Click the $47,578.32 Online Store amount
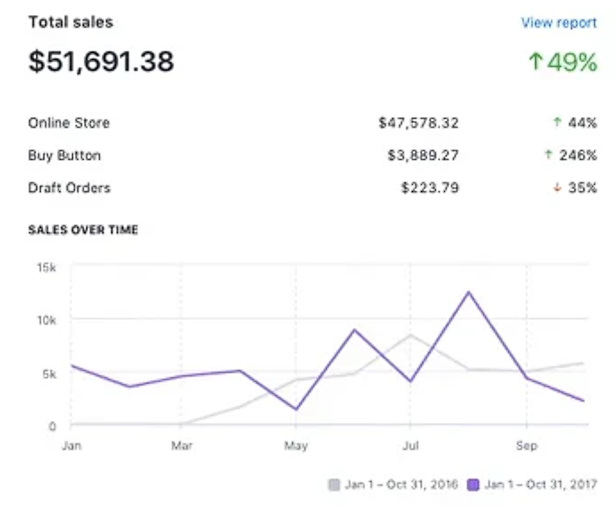This screenshot has width=616, height=506. [418, 123]
